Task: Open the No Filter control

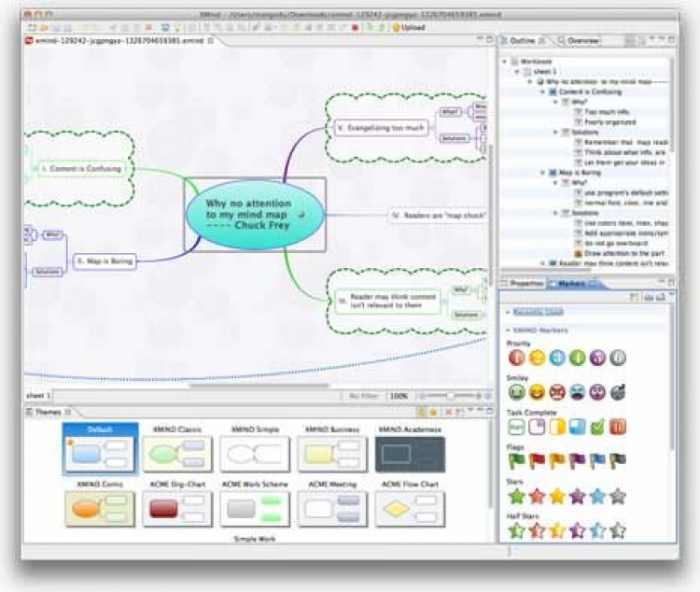Action: [363, 396]
